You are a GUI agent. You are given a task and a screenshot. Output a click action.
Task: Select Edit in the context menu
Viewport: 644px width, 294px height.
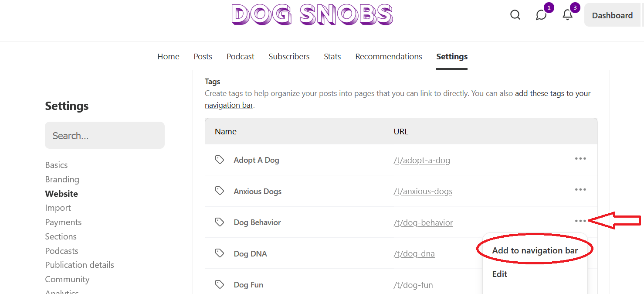(499, 274)
